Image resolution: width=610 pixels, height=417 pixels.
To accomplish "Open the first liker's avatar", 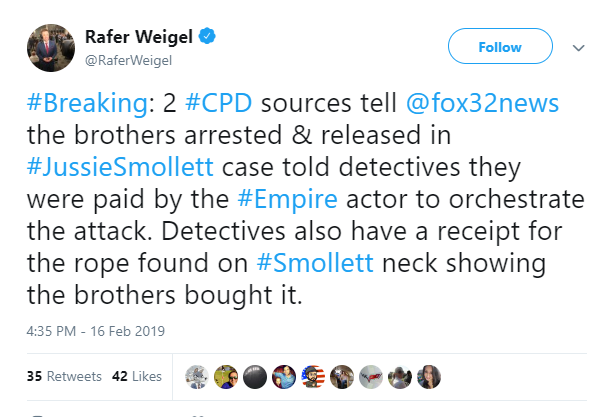I will tap(197, 377).
